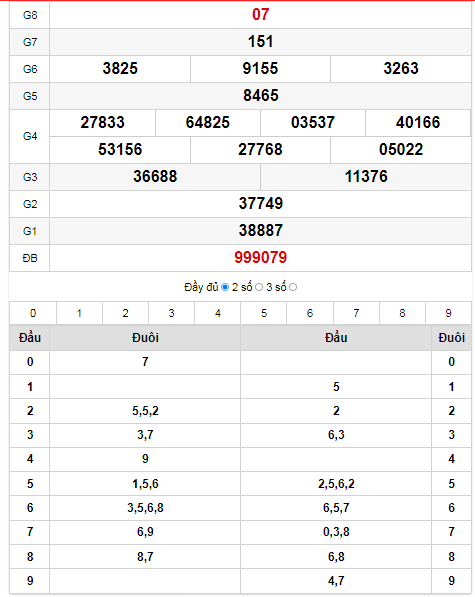Click the G4 number 53156
The width and height of the screenshot is (475, 597).
(x=120, y=150)
